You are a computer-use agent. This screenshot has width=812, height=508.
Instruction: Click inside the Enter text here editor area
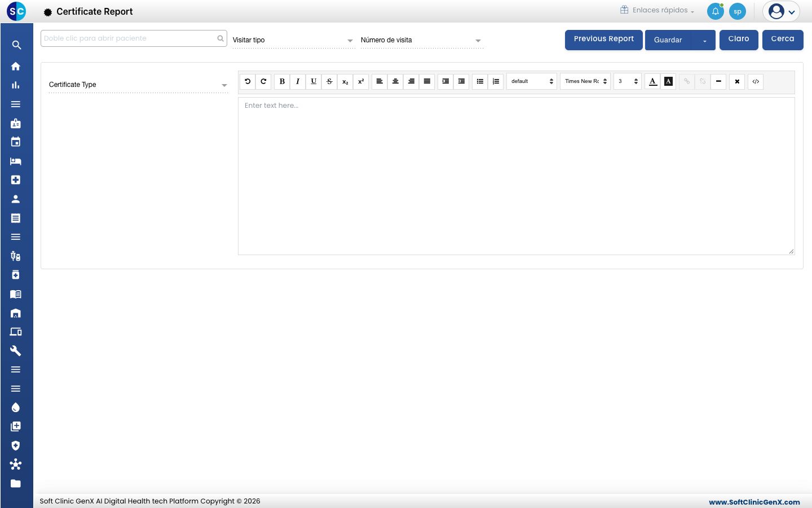click(517, 176)
